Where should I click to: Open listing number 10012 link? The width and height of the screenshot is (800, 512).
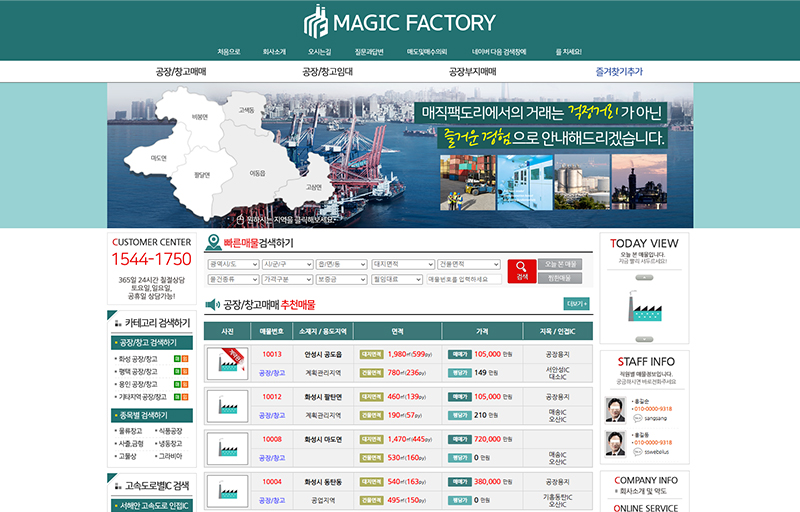272,396
